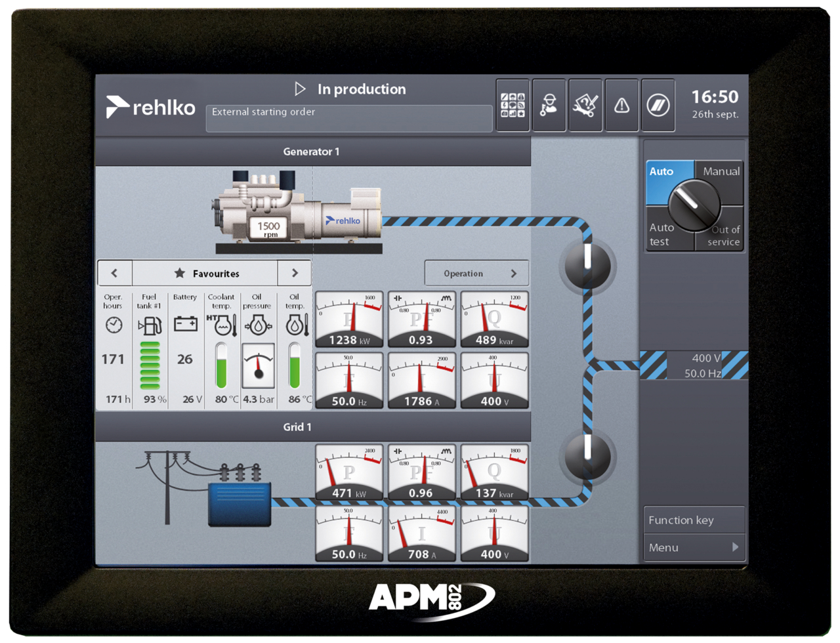Click the green oil temperature level bar
Screen dimensions: 840x643
(294, 372)
